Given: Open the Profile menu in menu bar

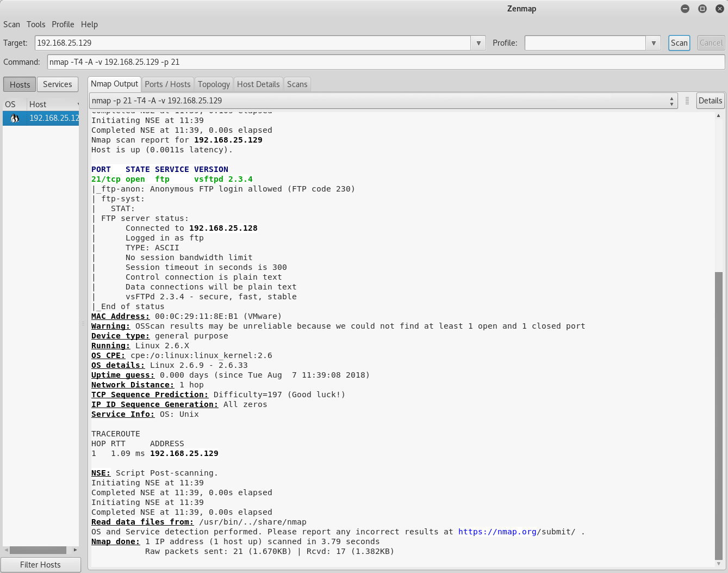Looking at the screenshot, I should 63,24.
